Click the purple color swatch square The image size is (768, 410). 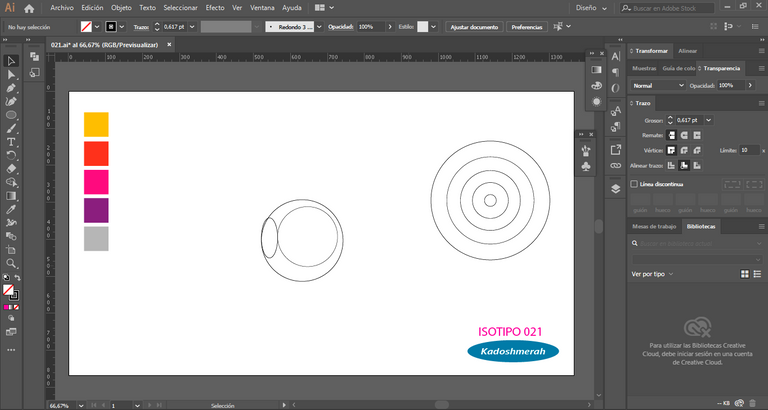[96, 210]
